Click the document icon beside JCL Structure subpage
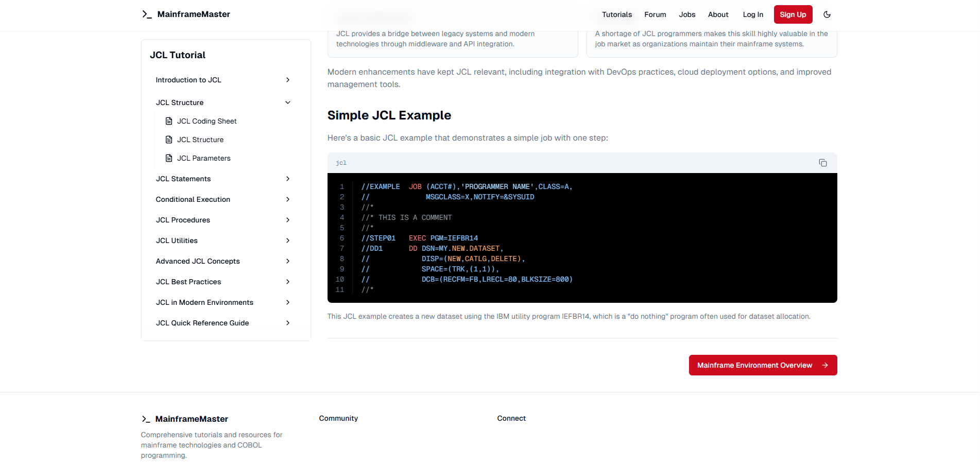This screenshot has height=464, width=980. pos(169,139)
